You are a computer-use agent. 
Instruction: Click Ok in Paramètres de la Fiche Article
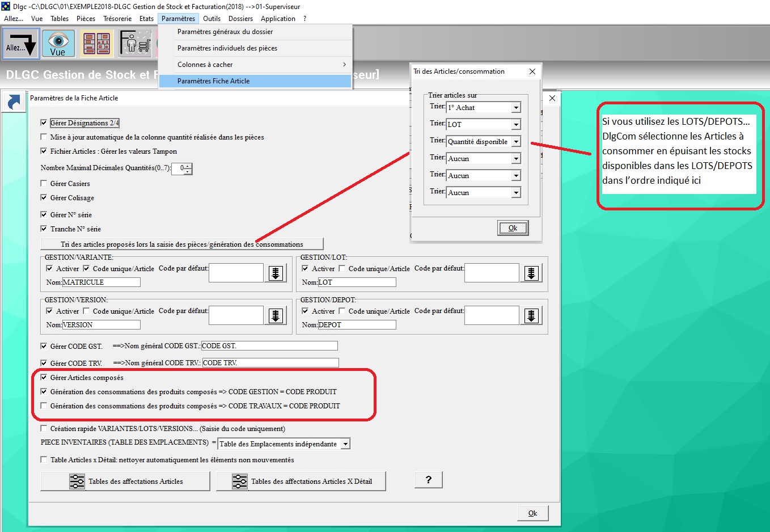[532, 513]
